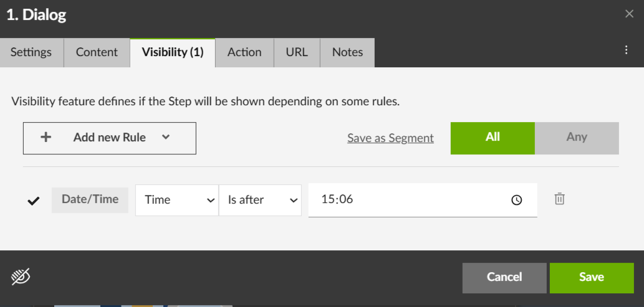The image size is (644, 307).
Task: Open the Notes tab
Action: (x=347, y=52)
